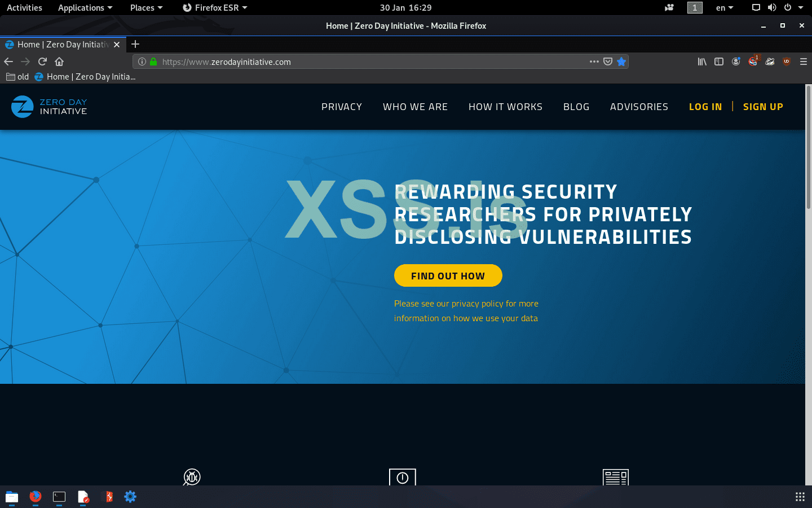This screenshot has height=508, width=812.
Task: Click the screen recorder camera icon
Action: pos(669,7)
